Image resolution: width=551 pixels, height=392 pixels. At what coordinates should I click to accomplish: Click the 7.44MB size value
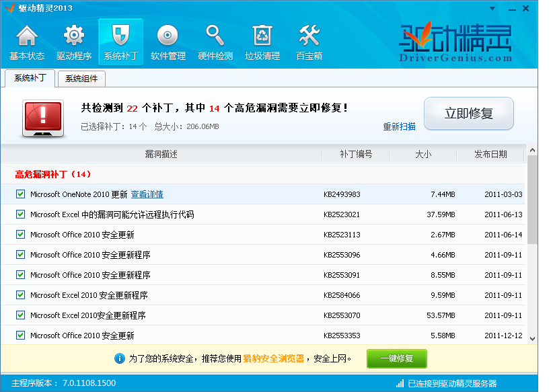point(443,194)
